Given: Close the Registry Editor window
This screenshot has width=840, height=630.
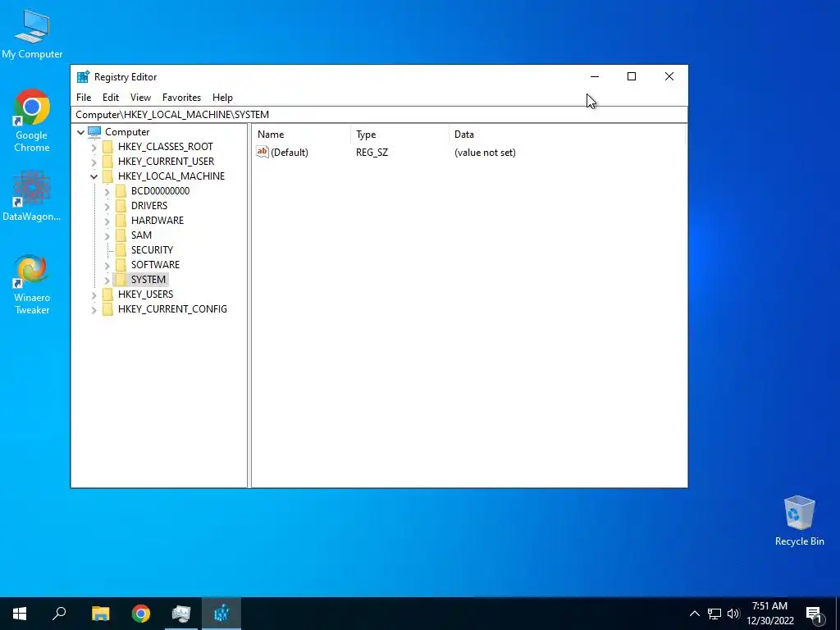Looking at the screenshot, I should (669, 76).
